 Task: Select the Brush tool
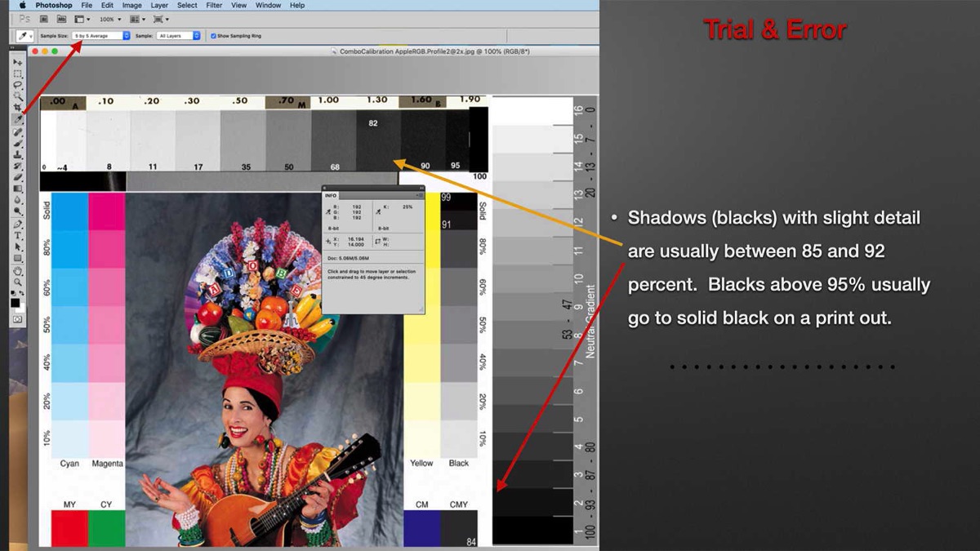tap(17, 143)
